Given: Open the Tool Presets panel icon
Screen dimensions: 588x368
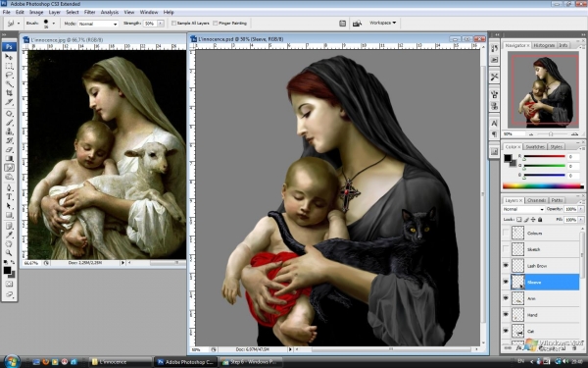Looking at the screenshot, I should pos(494,77).
